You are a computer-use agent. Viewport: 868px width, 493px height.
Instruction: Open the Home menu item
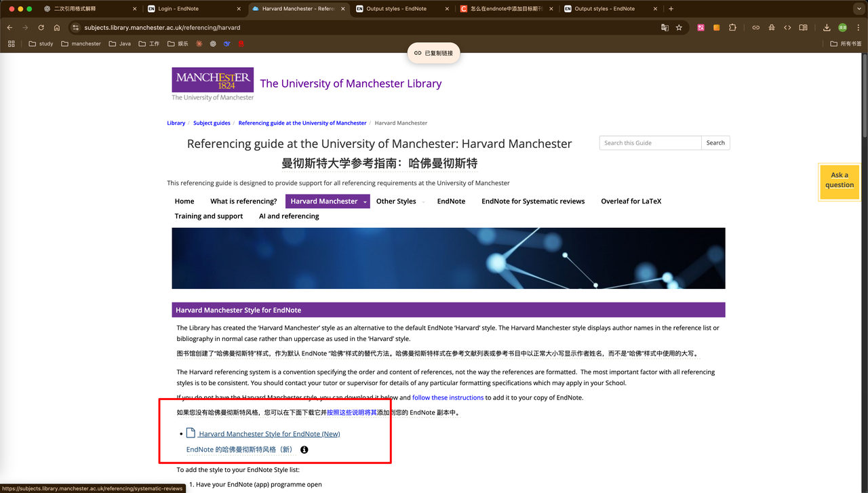184,201
